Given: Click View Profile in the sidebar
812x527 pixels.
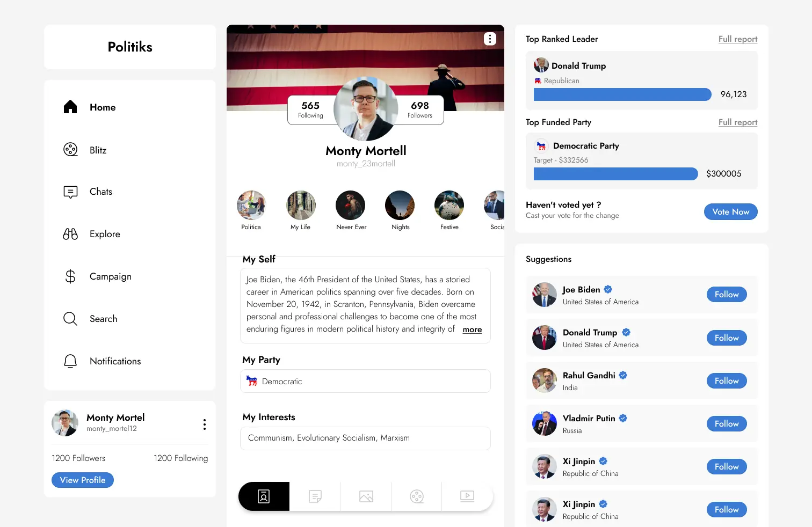Looking at the screenshot, I should pyautogui.click(x=82, y=480).
